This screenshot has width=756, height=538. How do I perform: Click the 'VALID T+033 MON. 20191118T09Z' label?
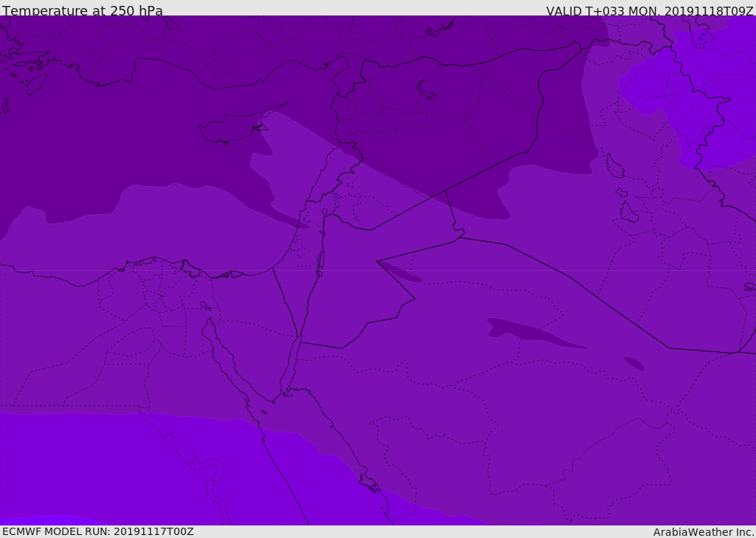650,10
